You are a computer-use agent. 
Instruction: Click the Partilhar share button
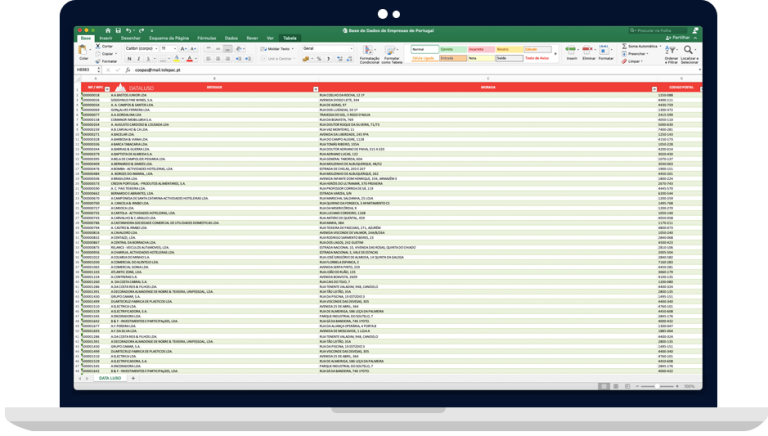coord(678,38)
